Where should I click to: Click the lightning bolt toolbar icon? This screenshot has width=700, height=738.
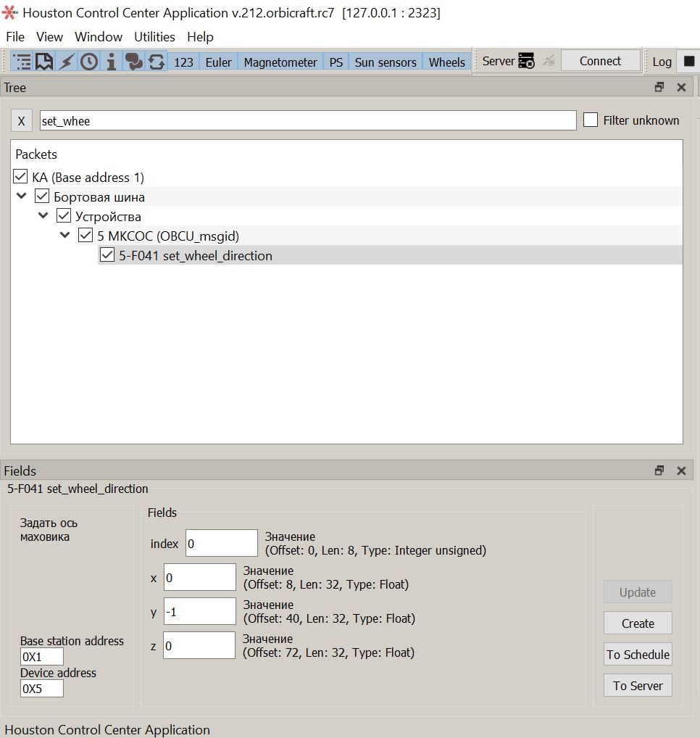point(66,61)
